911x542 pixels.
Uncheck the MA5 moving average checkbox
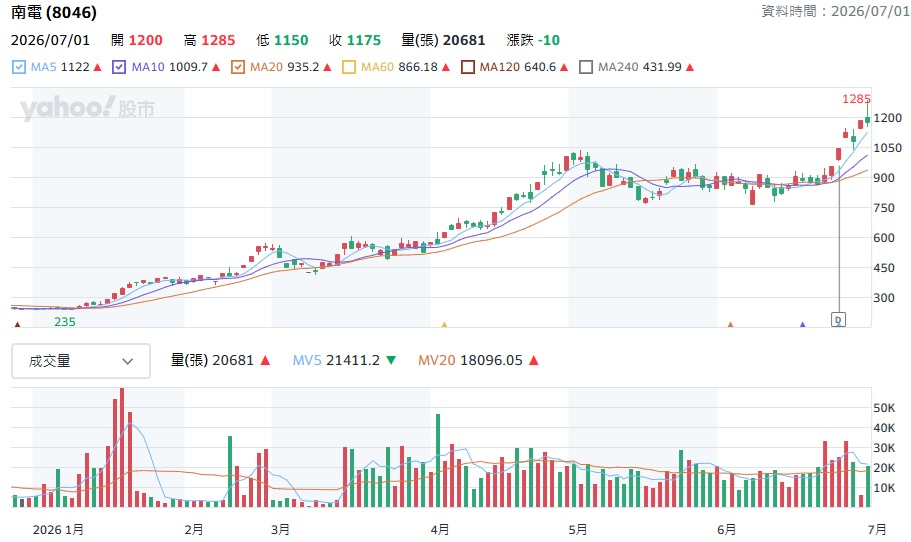tap(19, 67)
